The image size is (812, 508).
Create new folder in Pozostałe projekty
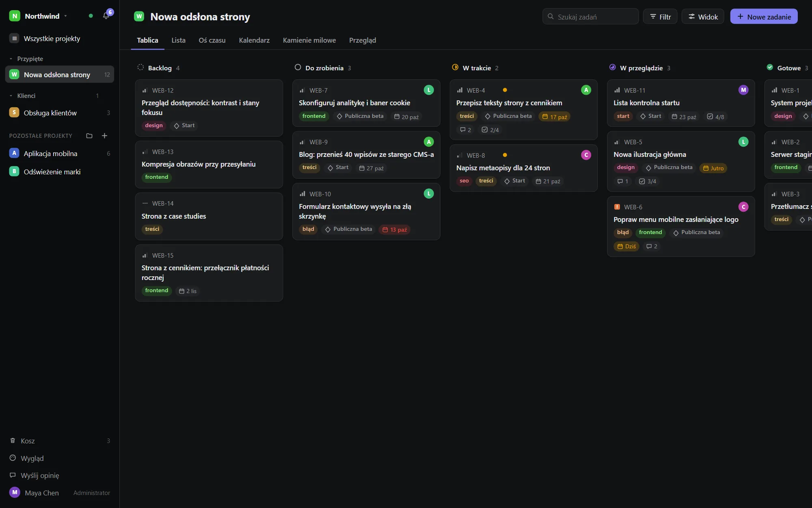pos(89,136)
